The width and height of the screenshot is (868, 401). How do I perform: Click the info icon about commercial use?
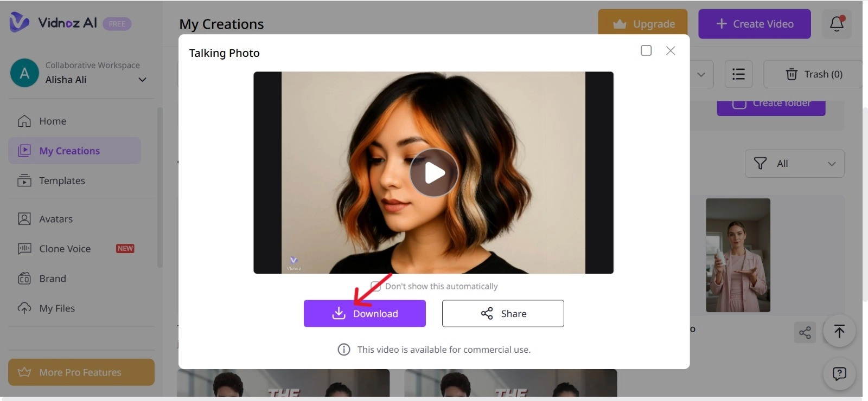tap(344, 350)
